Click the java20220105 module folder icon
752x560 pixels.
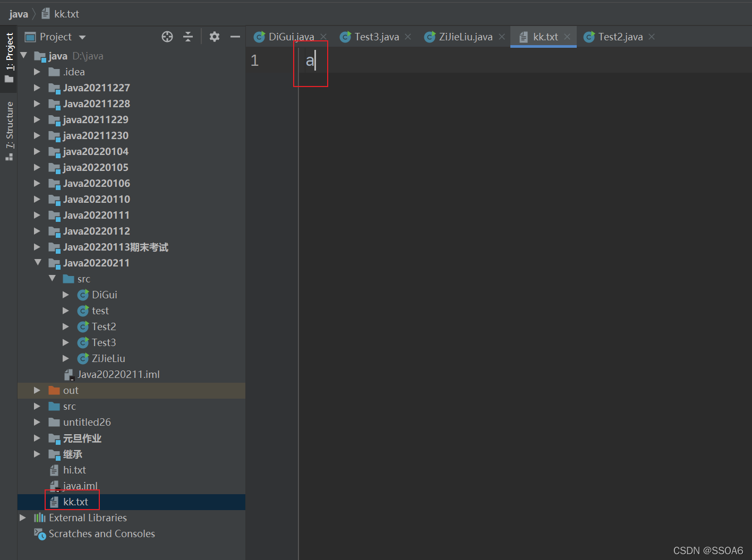tap(54, 168)
